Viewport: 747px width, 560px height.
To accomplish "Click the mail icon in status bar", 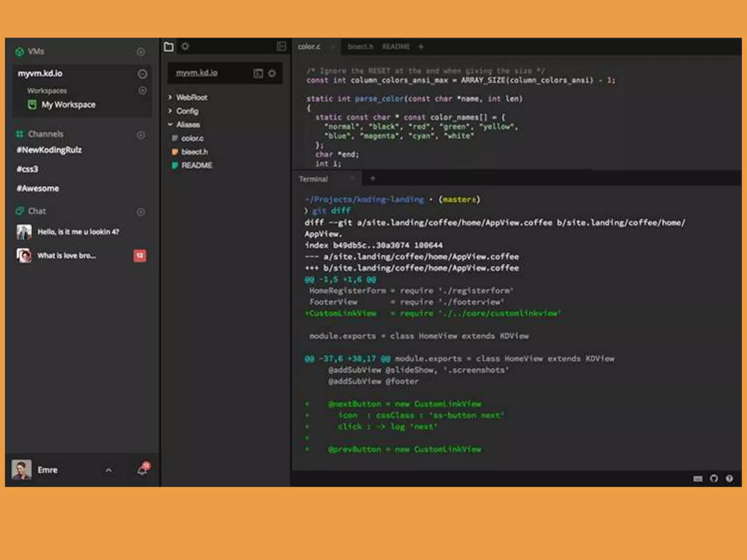I will click(698, 479).
